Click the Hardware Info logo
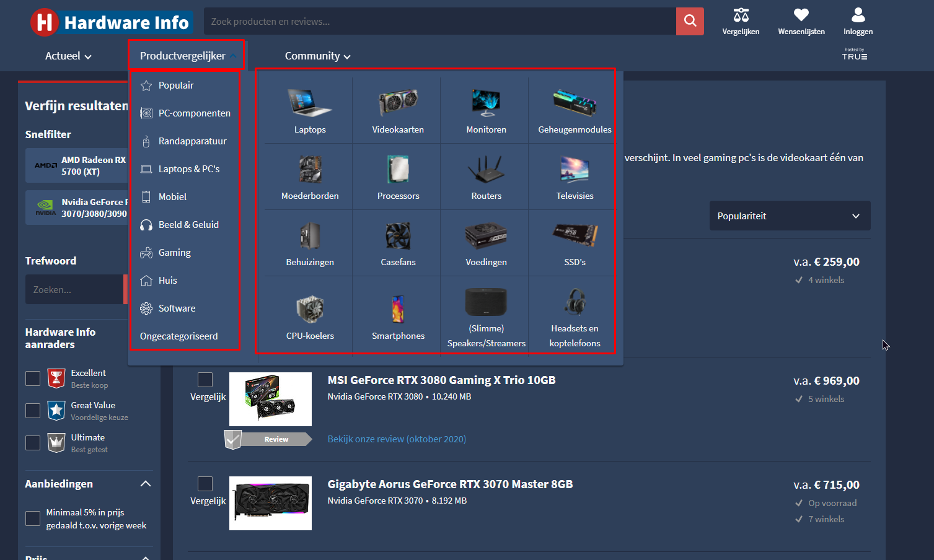 112,22
